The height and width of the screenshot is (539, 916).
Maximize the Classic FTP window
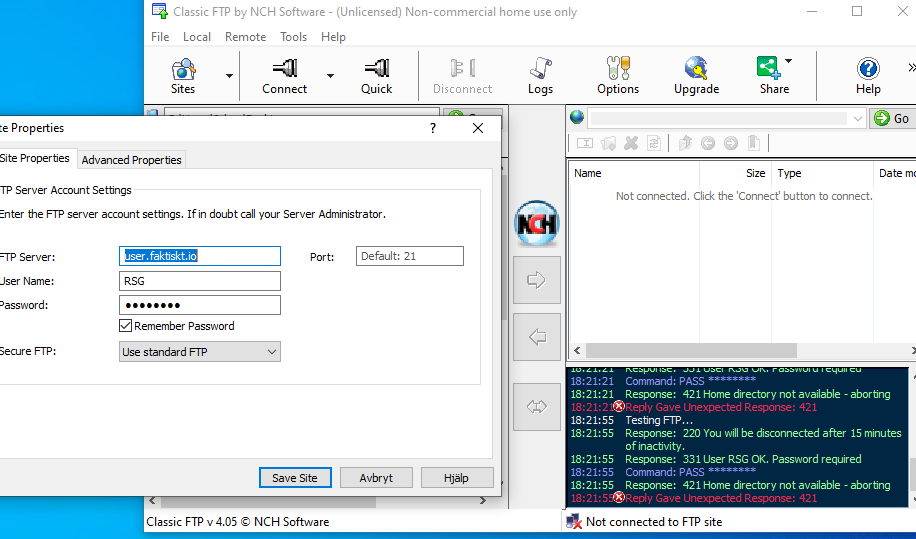856,11
